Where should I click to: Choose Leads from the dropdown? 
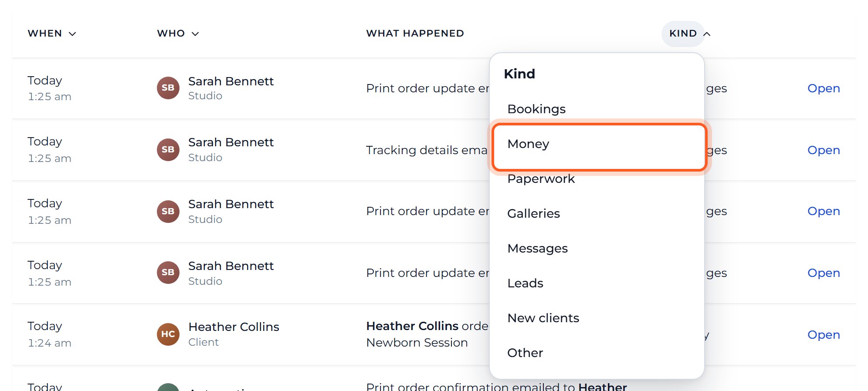[597, 283]
